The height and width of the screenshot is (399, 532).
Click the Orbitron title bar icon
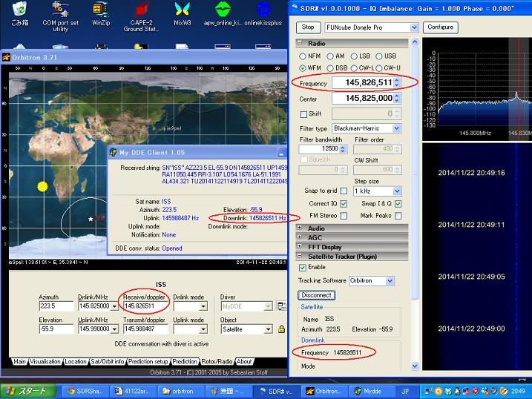pos(6,57)
